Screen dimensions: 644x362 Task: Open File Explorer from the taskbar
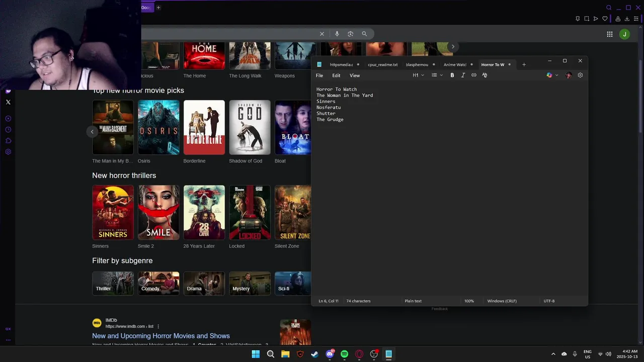[285, 354]
